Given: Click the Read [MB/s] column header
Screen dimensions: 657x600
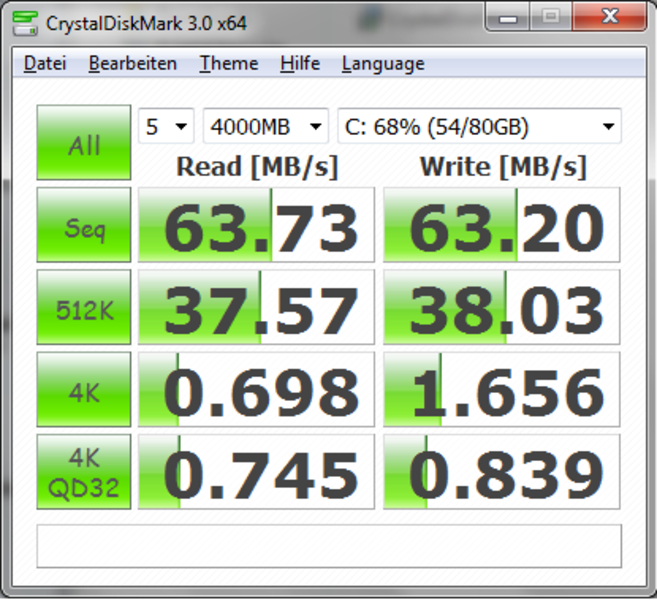Looking at the screenshot, I should [257, 167].
